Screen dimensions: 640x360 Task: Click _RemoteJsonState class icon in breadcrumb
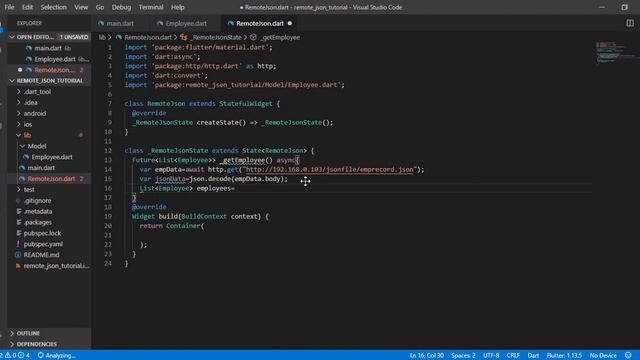click(x=184, y=37)
